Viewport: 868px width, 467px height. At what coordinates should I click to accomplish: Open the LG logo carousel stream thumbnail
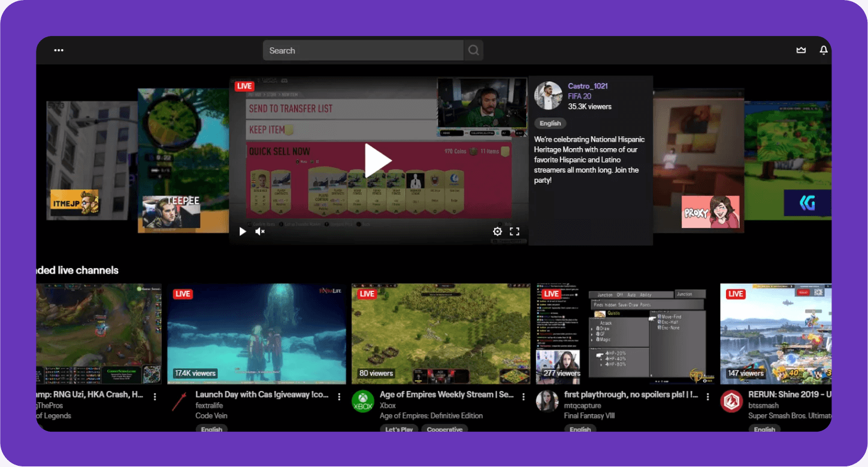pyautogui.click(x=788, y=161)
